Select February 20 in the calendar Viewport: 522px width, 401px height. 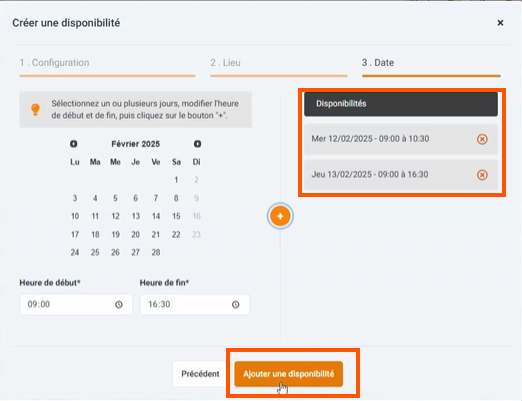(136, 235)
